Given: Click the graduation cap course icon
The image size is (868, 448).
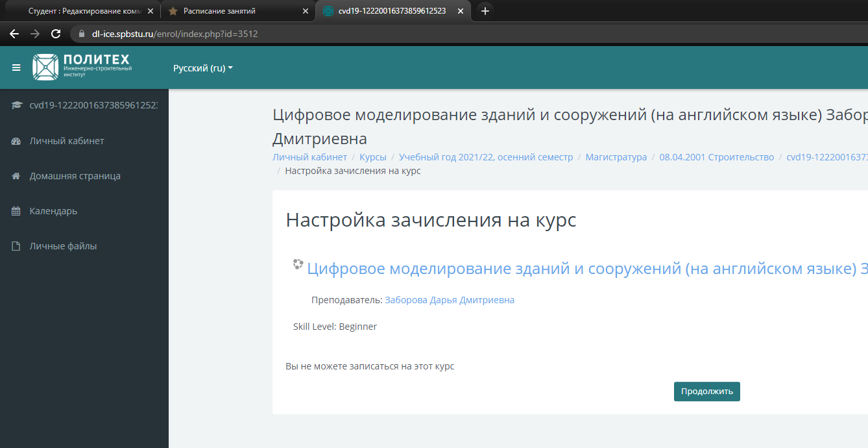Looking at the screenshot, I should (16, 106).
